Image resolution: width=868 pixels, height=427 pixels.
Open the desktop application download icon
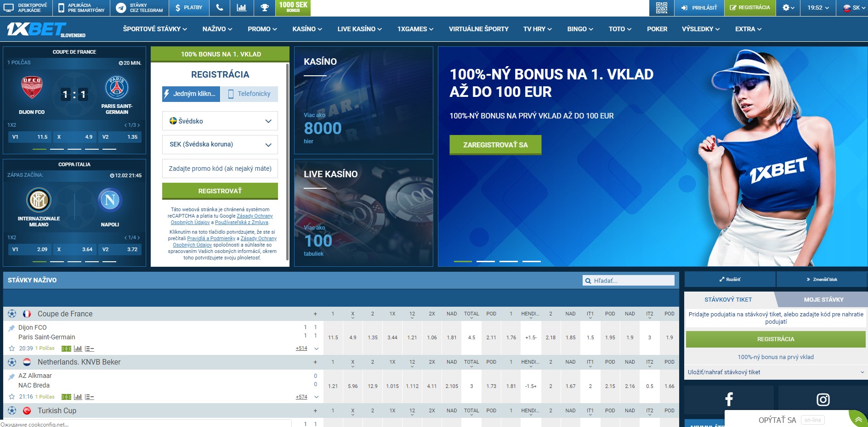pyautogui.click(x=9, y=8)
